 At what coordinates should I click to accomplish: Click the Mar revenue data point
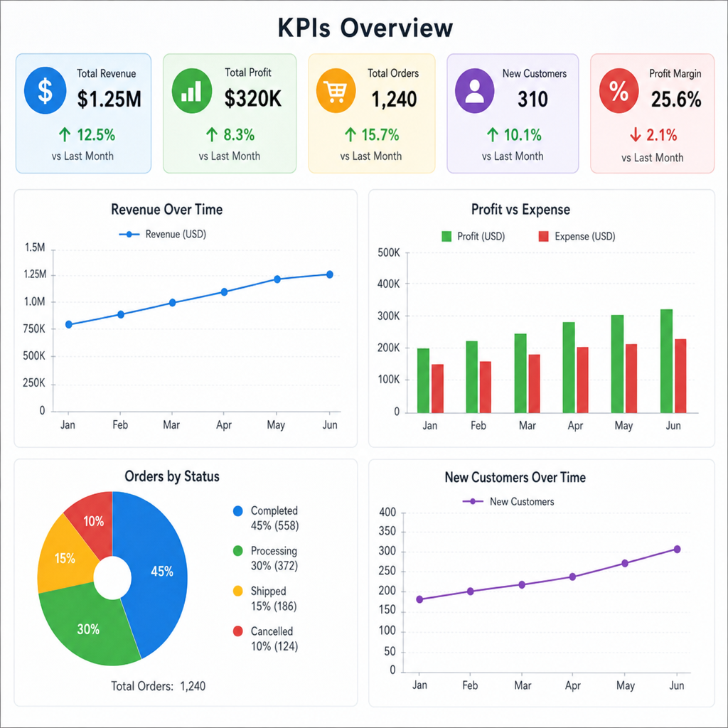coord(172,303)
